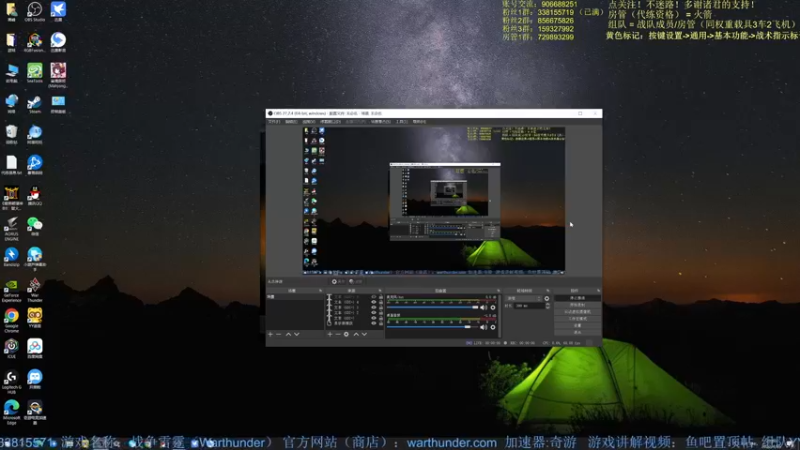Open settings gear of first mixer channel
This screenshot has width=800, height=450.
point(493,307)
